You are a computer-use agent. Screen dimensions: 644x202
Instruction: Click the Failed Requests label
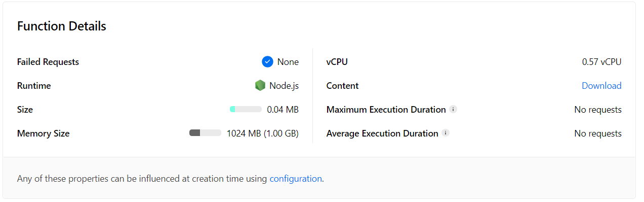pos(48,62)
